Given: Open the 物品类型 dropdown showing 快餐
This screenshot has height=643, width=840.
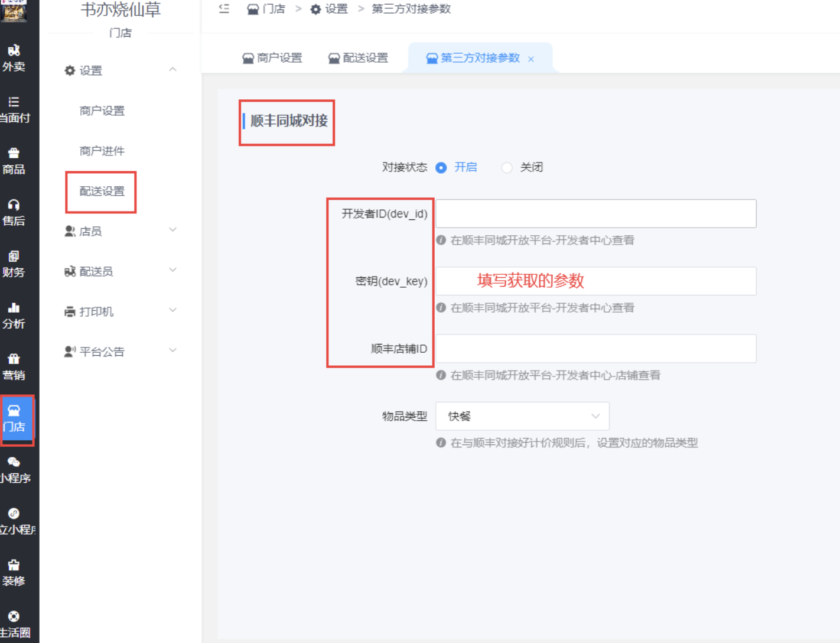Looking at the screenshot, I should [x=522, y=416].
